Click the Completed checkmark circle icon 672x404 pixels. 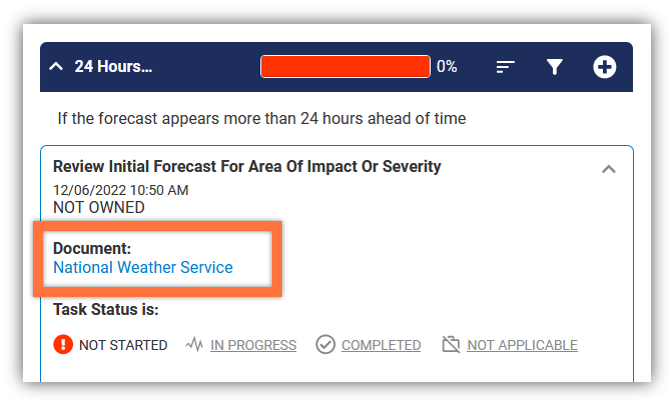pyautogui.click(x=325, y=344)
